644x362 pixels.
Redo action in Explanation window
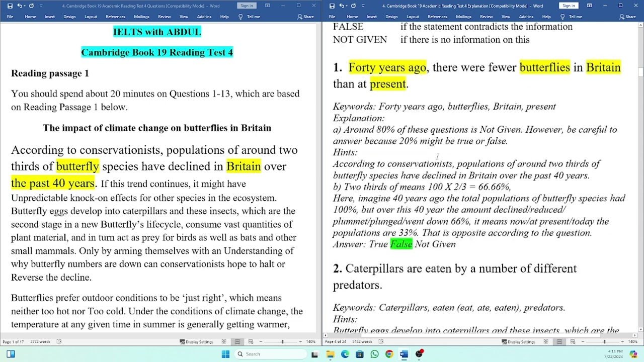tap(353, 6)
